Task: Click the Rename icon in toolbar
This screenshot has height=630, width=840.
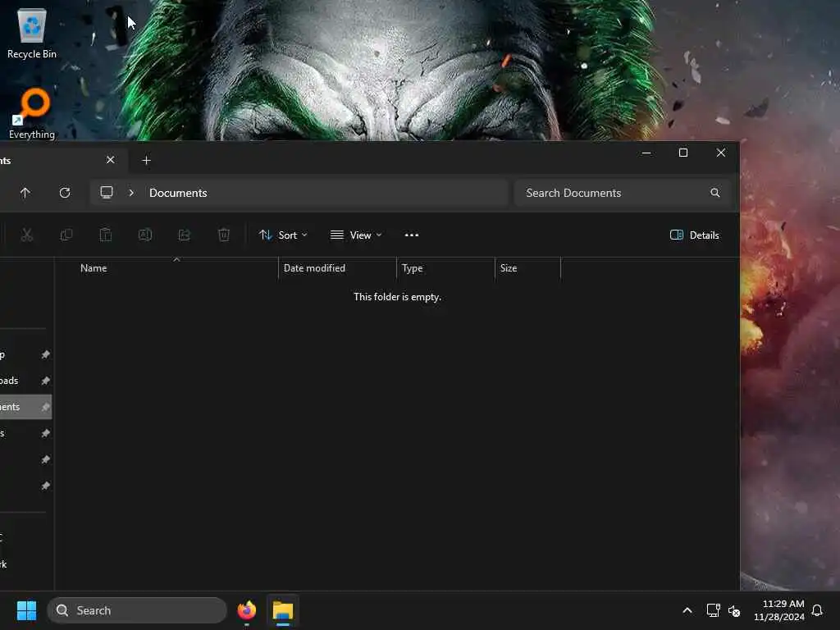Action: tap(145, 235)
